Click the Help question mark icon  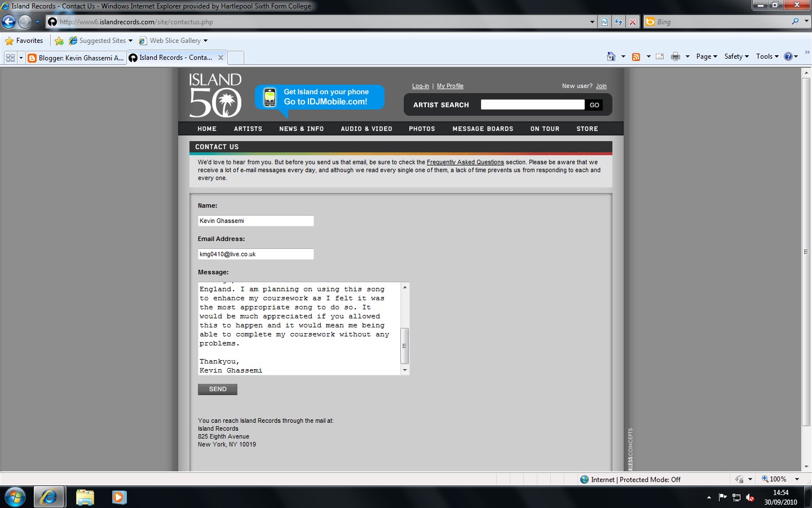(788, 56)
